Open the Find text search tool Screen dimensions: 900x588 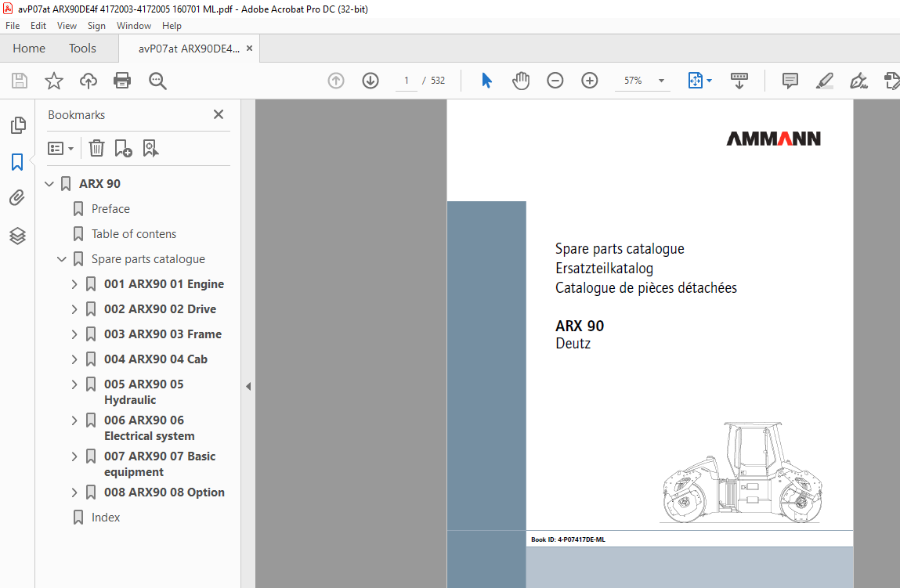tap(157, 81)
